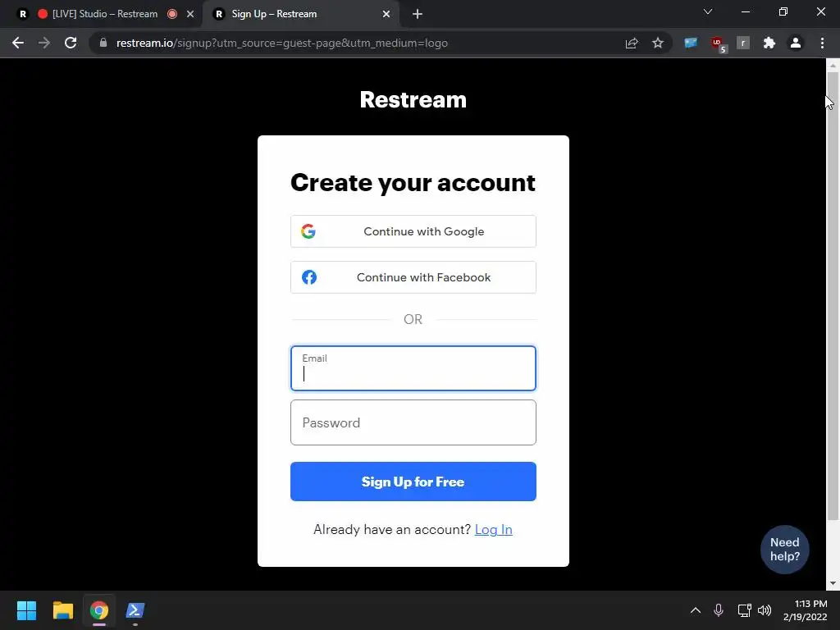Open the uBlock Origin extension icon
Screen dimensions: 840x630
[718, 43]
